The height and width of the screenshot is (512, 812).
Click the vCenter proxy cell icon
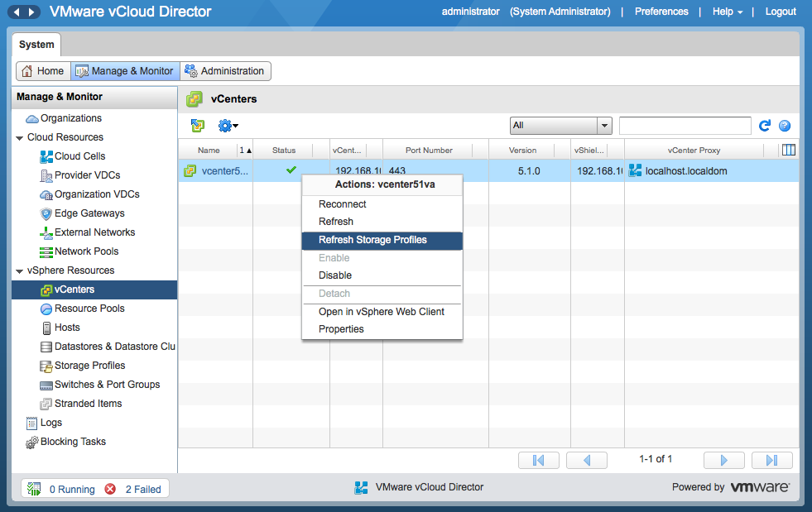635,170
